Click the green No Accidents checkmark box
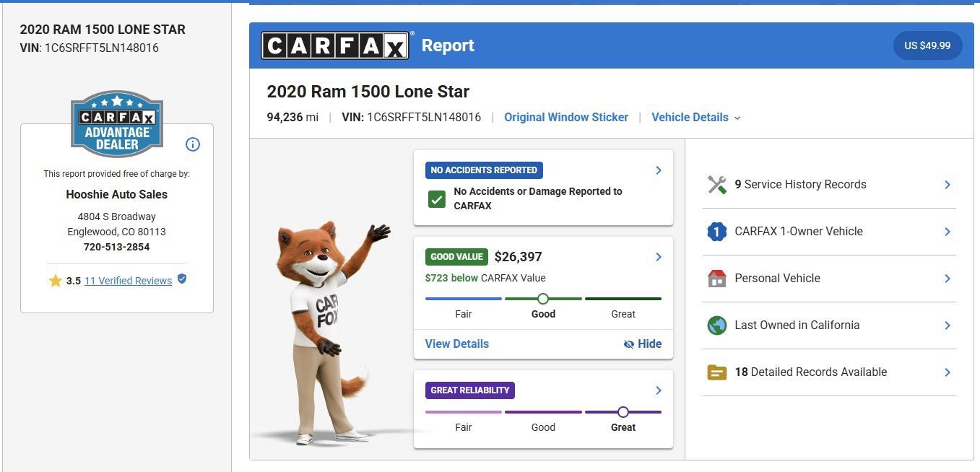980x472 pixels. (x=436, y=199)
